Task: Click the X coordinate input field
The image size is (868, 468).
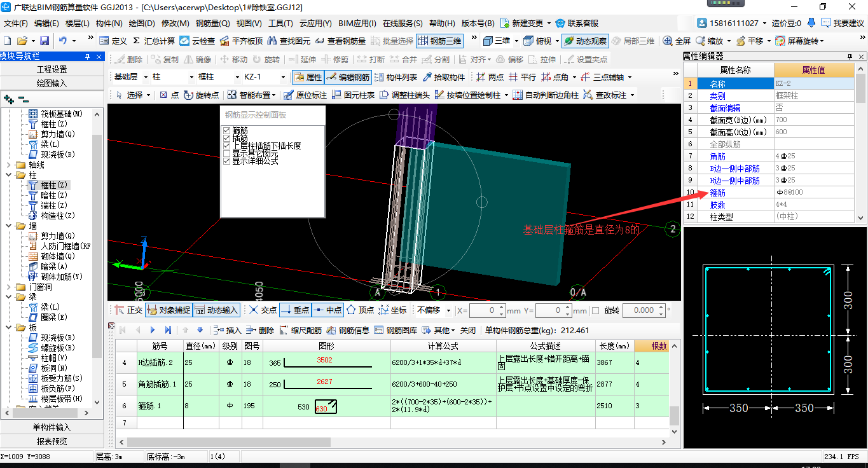Action: (x=487, y=310)
